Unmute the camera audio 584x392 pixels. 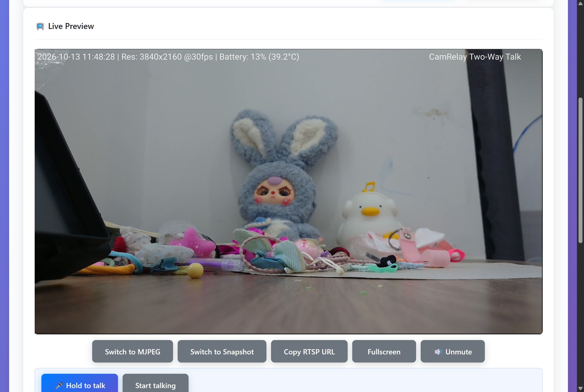pyautogui.click(x=453, y=352)
